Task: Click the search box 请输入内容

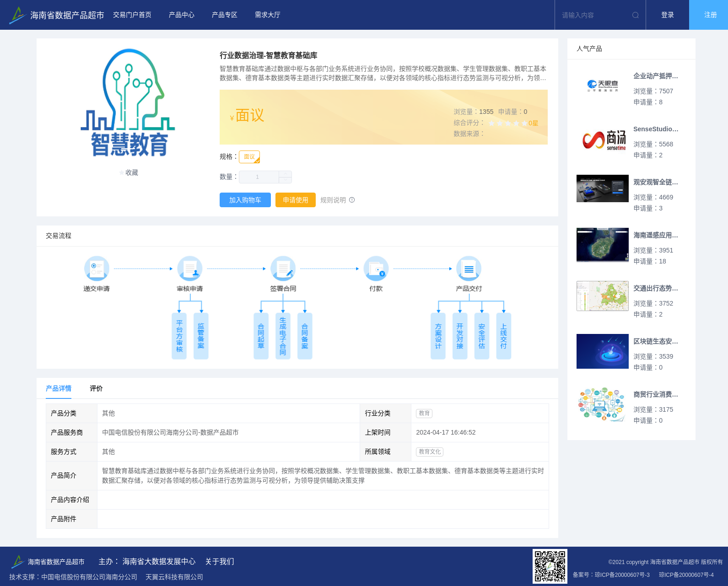Action: click(x=594, y=15)
